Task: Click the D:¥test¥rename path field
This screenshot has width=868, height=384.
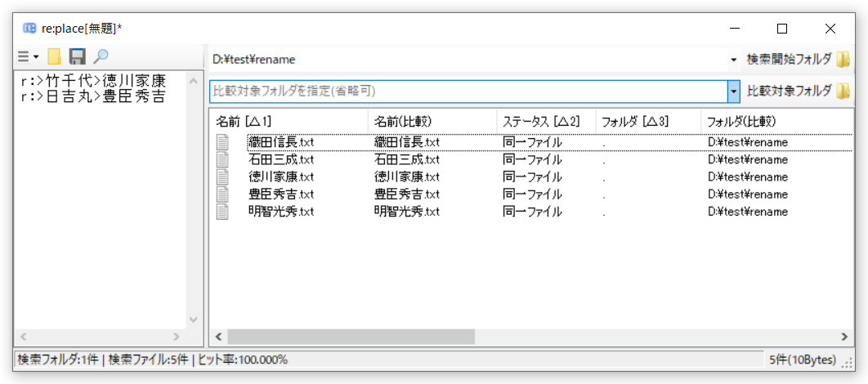Action: click(468, 60)
